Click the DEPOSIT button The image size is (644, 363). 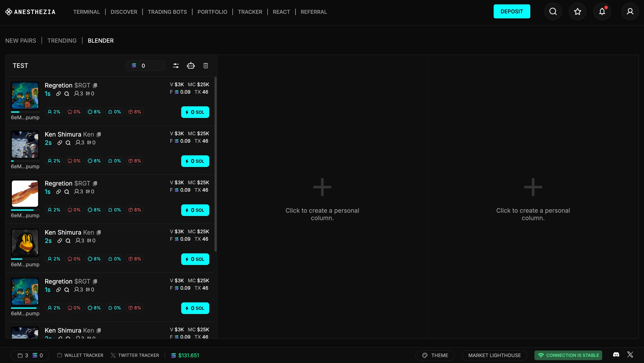click(x=512, y=11)
